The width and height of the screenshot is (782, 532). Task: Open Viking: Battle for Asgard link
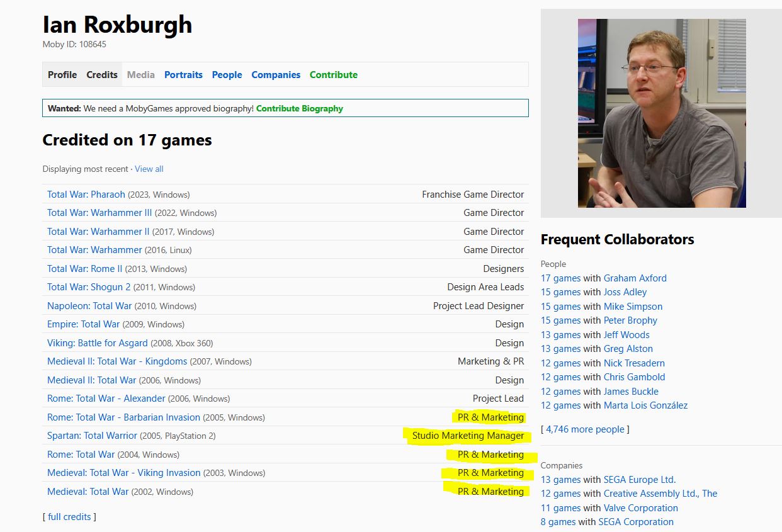[98, 343]
